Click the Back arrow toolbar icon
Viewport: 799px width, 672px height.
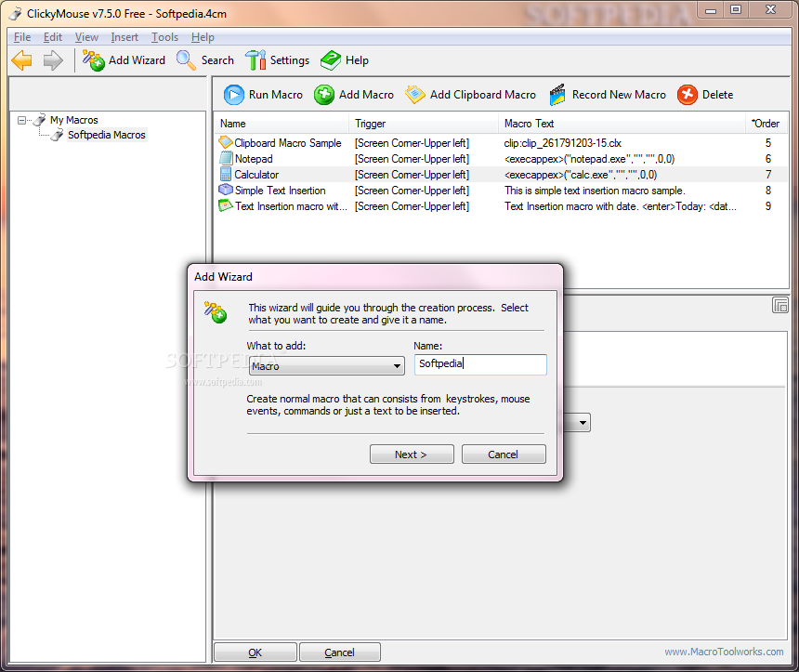(x=22, y=60)
